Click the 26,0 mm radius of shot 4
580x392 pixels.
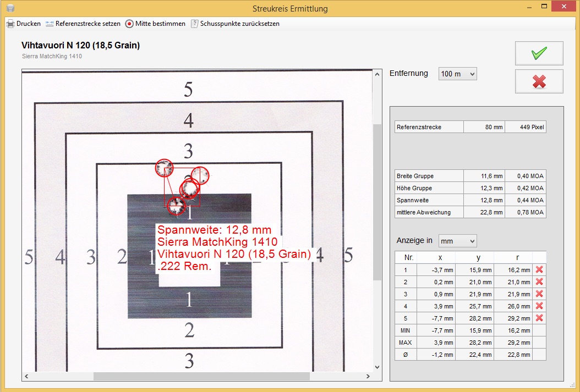coord(513,306)
